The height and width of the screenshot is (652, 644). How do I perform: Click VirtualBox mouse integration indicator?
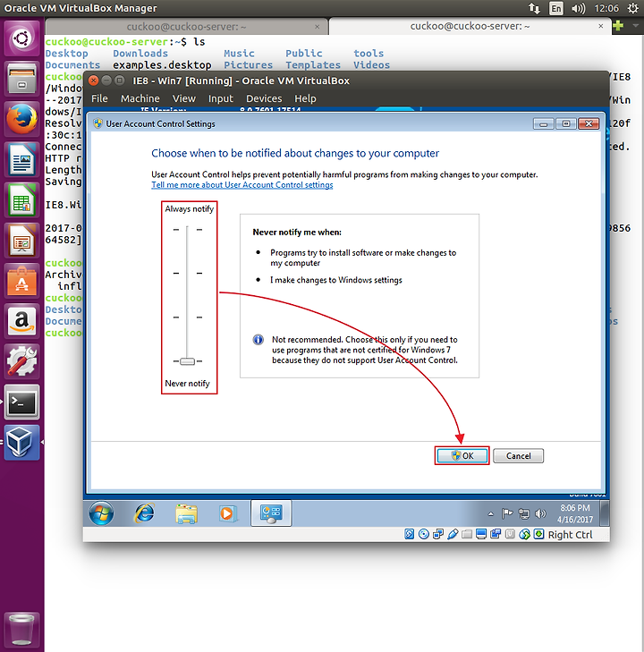tap(525, 534)
